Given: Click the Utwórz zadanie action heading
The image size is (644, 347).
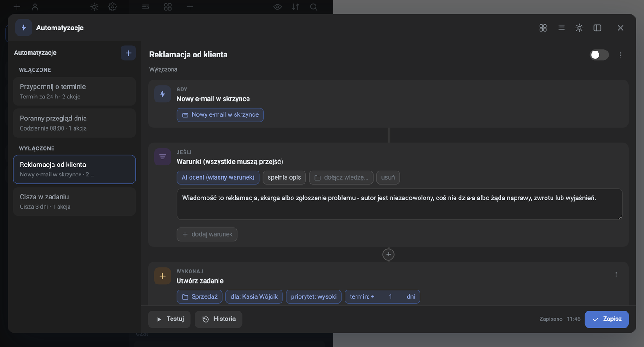Looking at the screenshot, I should coord(200,281).
